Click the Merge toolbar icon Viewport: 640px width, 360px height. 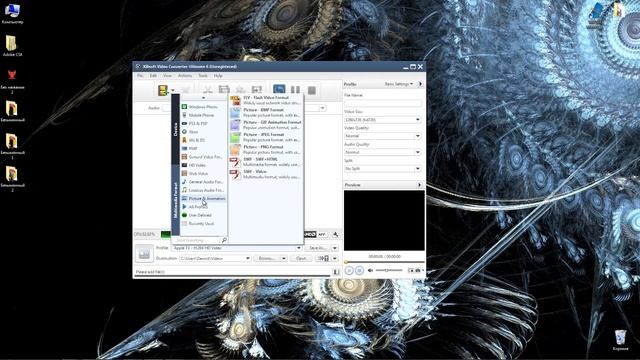pyautogui.click(x=257, y=90)
